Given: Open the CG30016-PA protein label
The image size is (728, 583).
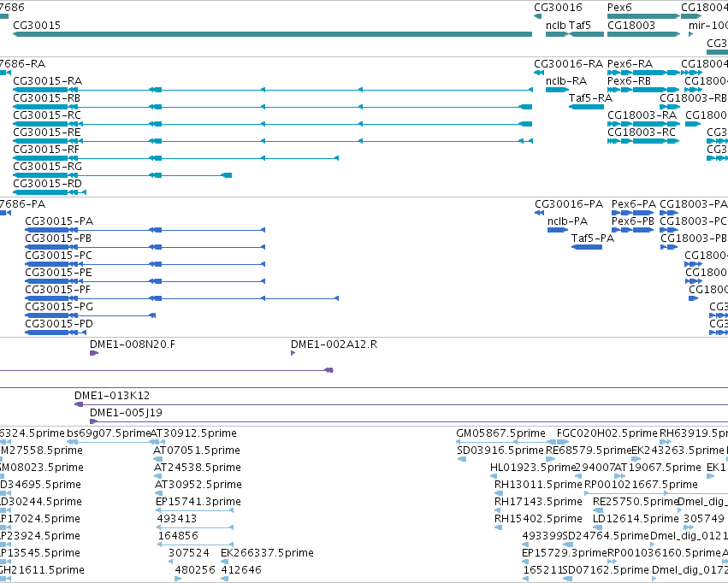Looking at the screenshot, I should coord(569,204).
